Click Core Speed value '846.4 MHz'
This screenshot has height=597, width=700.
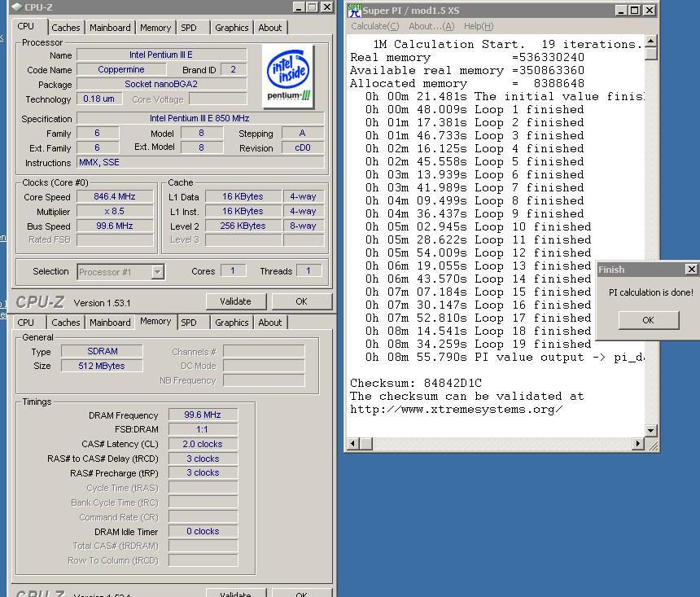115,196
